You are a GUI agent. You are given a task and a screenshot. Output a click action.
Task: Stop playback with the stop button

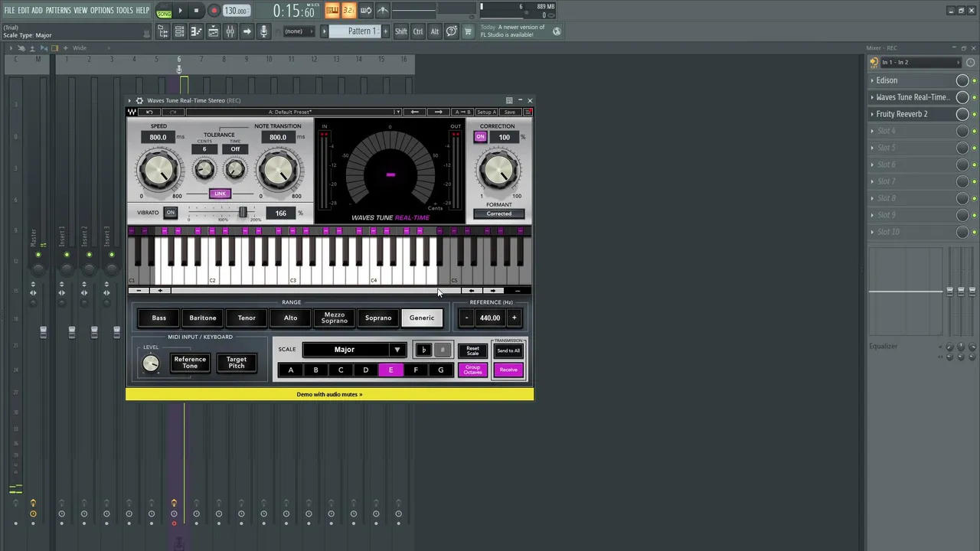click(x=197, y=11)
